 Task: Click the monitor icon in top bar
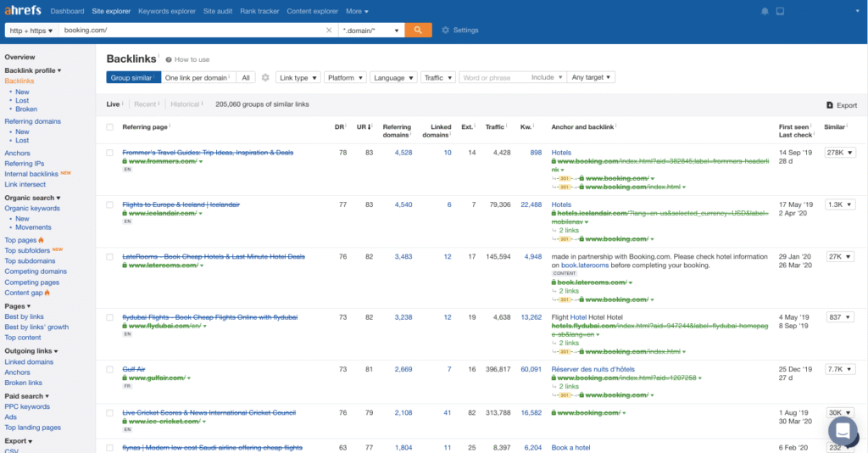[x=780, y=11]
